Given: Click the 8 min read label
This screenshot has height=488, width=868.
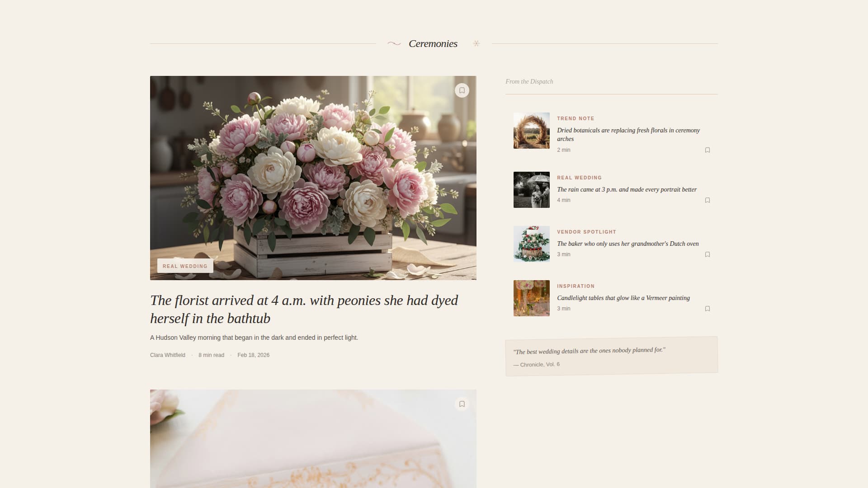Looking at the screenshot, I should 211,355.
